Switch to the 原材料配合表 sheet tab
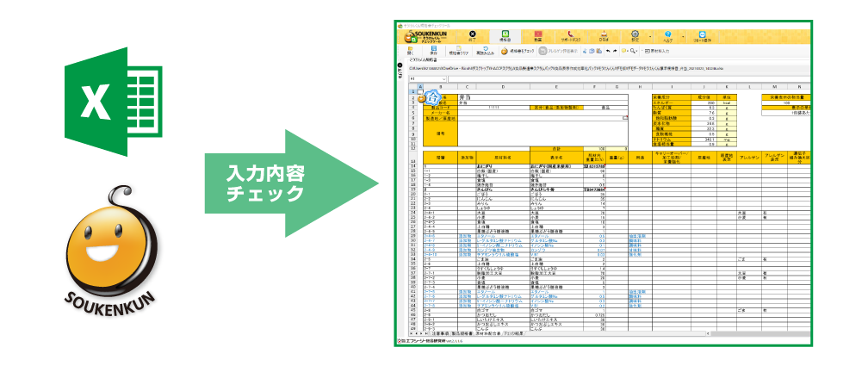This screenshot has width=868, height=366. [488, 334]
